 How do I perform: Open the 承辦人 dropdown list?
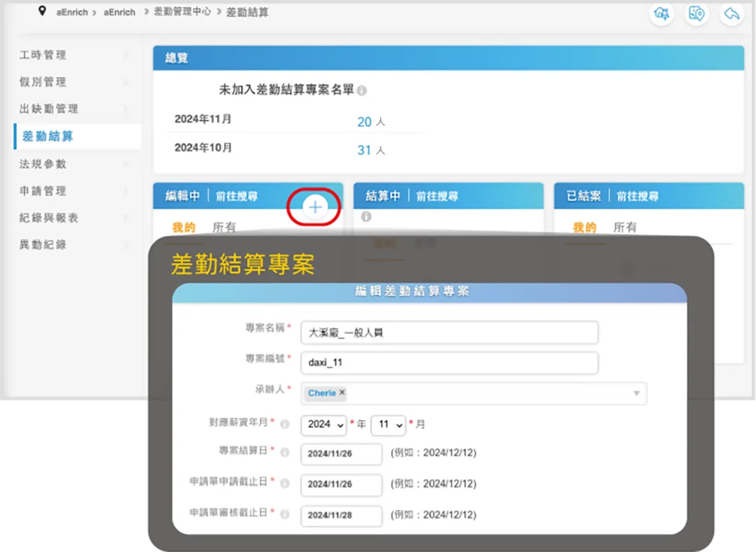pos(636,393)
